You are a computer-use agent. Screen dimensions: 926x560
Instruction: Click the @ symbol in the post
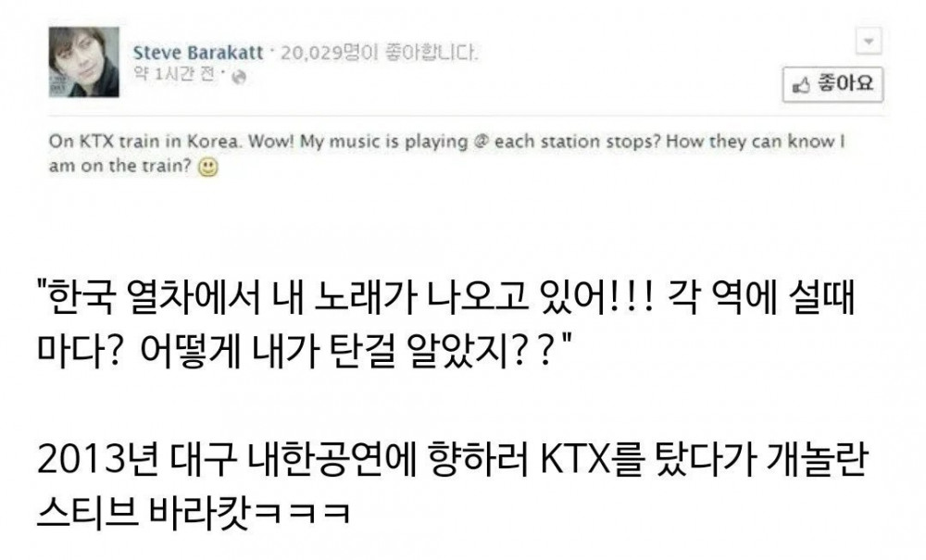(480, 143)
